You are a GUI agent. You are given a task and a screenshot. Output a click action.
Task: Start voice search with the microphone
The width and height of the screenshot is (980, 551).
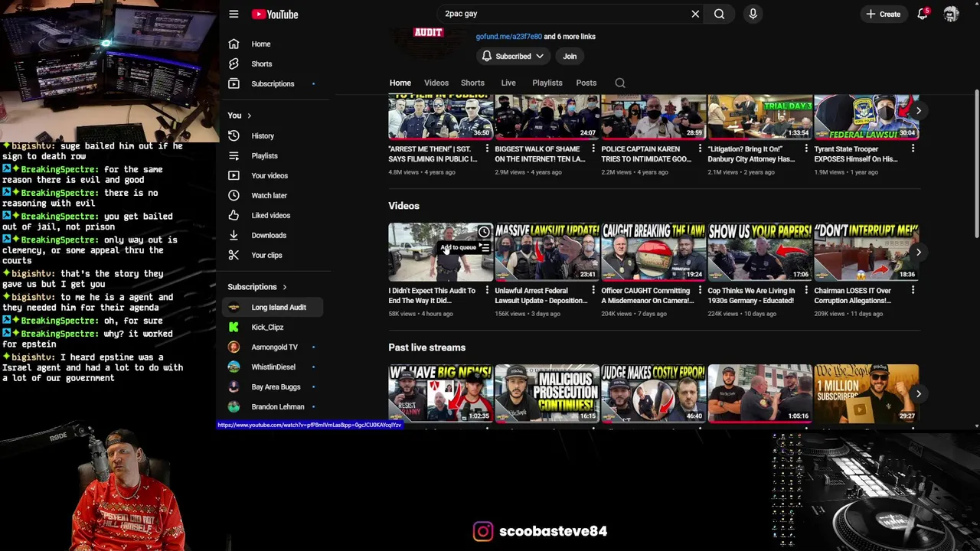coord(753,14)
